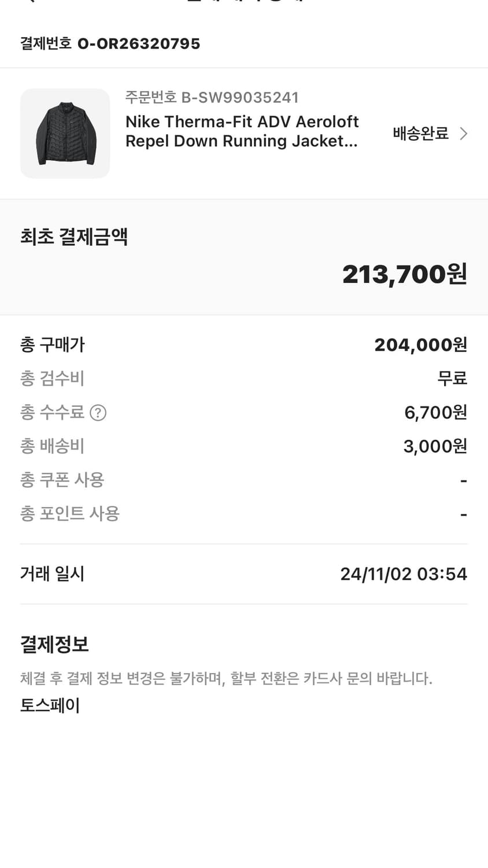Tap the 최초 결제금액 heading
Screen dimensions: 488x868
pyautogui.click(x=74, y=237)
